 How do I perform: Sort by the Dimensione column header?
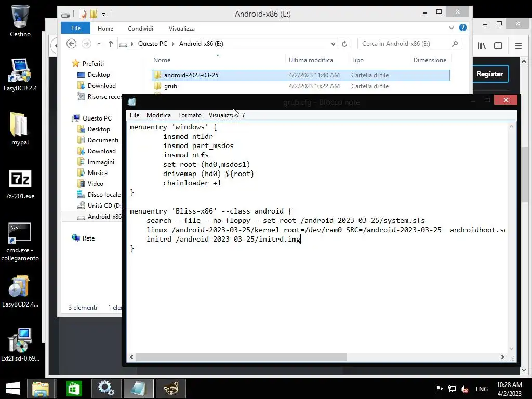(x=430, y=60)
